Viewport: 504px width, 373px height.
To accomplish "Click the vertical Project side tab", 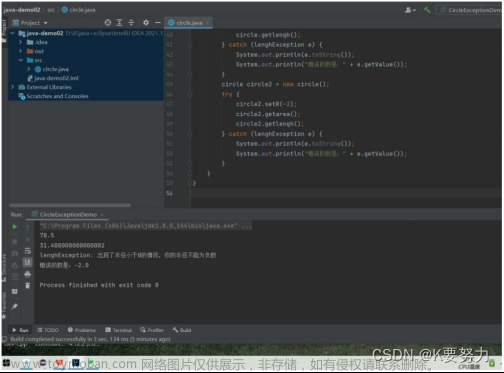I will 4,31.
